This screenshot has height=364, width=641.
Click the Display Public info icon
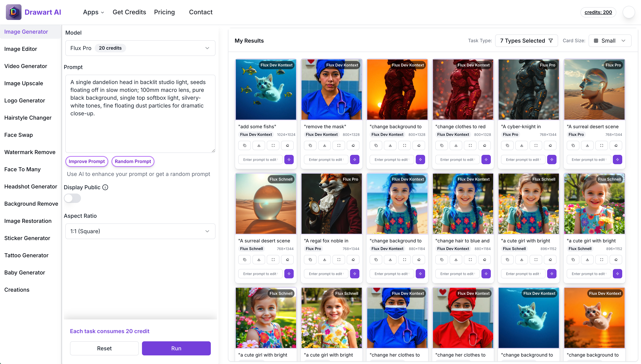coord(105,187)
